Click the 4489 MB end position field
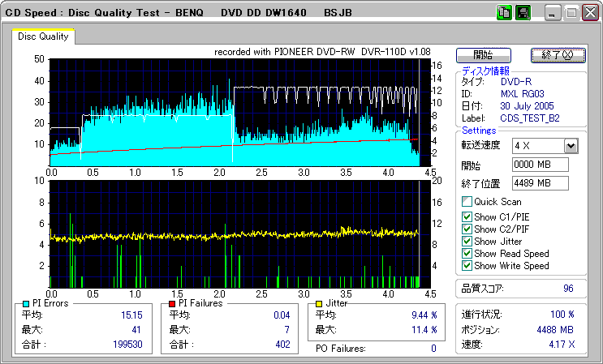The width and height of the screenshot is (603, 364). [541, 183]
